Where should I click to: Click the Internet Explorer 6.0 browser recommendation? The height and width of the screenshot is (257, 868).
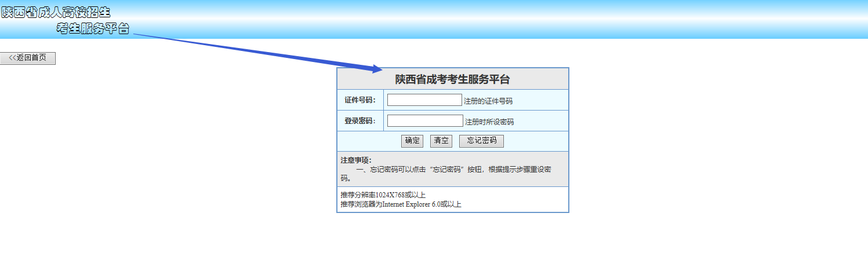pos(401,204)
